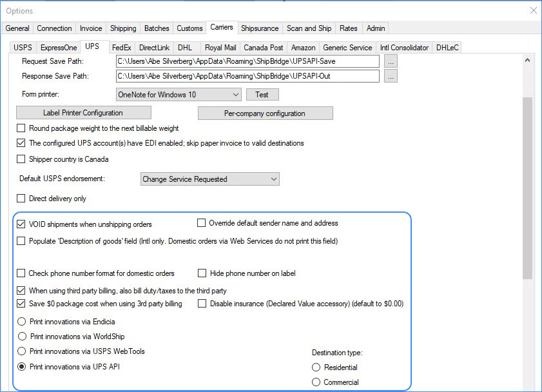
Task: Open the DHLeC sub-tab
Action: 447,48
